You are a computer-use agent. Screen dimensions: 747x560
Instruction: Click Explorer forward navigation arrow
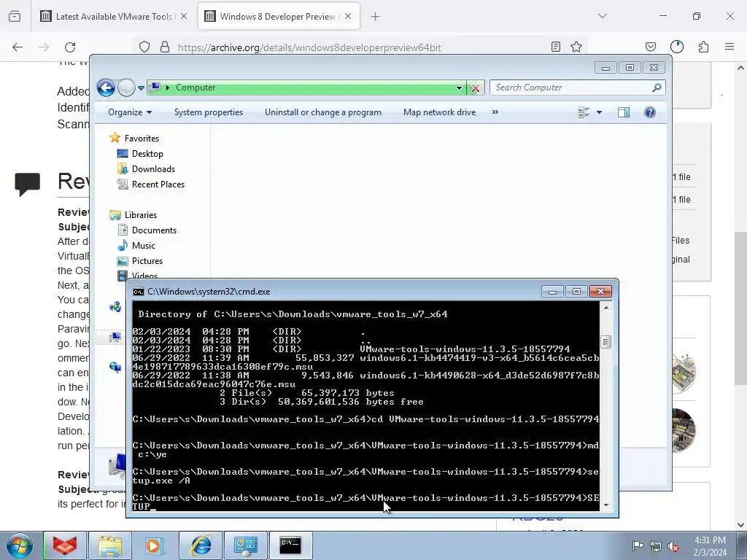point(126,87)
